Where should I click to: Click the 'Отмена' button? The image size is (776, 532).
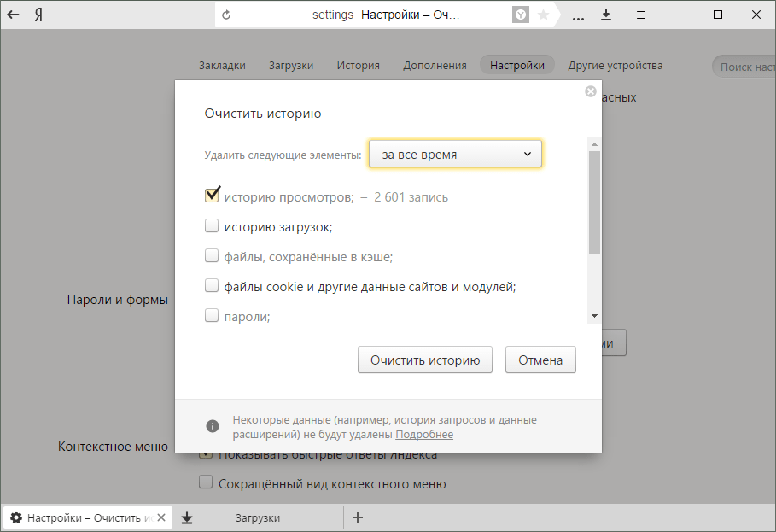[540, 360]
